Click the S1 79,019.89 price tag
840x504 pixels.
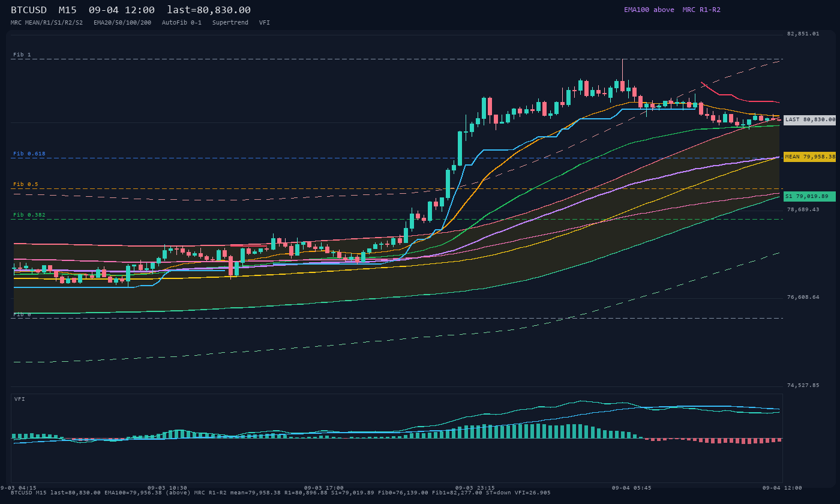[x=809, y=196]
